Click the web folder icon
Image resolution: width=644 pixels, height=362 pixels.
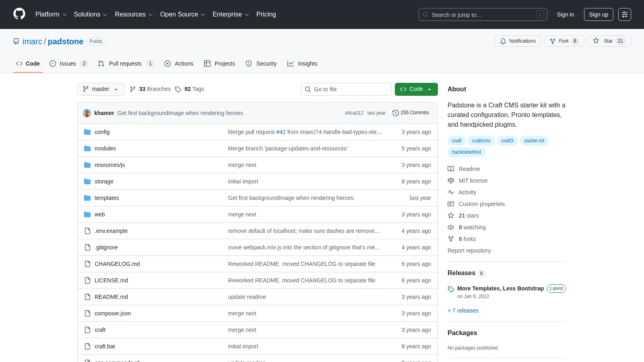87,214
